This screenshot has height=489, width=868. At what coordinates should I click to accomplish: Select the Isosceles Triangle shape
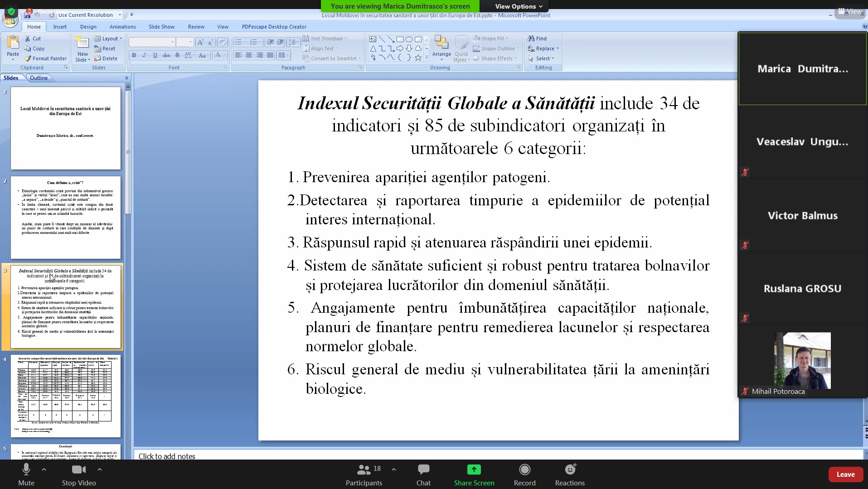coord(373,48)
